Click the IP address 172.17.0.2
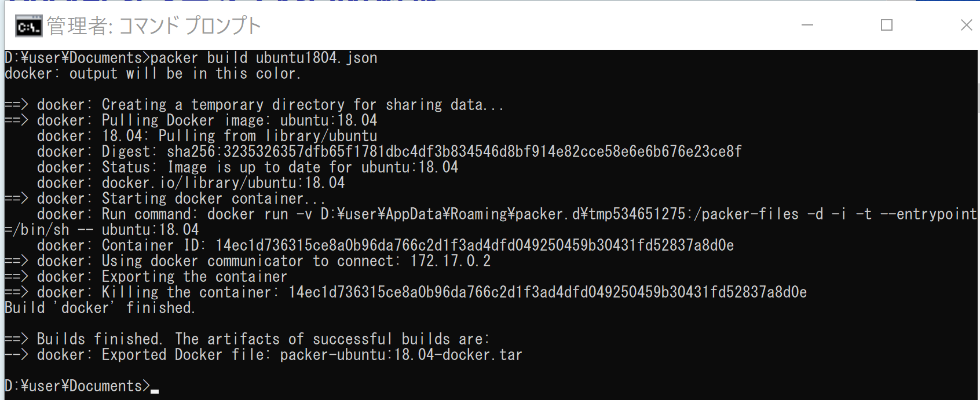980x400 pixels. coord(451,261)
